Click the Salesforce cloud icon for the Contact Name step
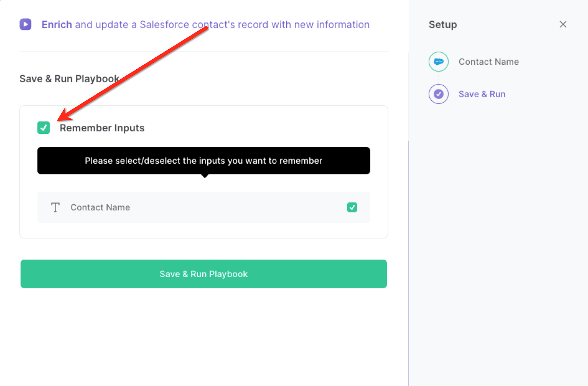 438,61
